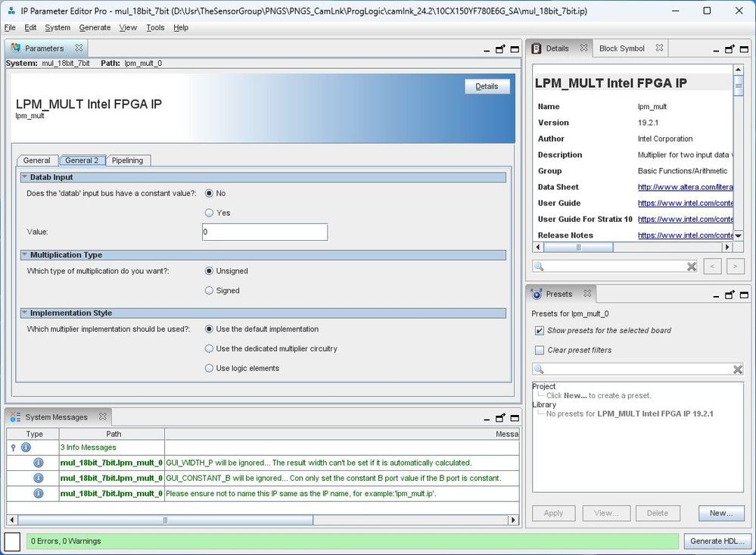Clear the Details search field with its X icon
The height and width of the screenshot is (555, 756).
tap(692, 267)
